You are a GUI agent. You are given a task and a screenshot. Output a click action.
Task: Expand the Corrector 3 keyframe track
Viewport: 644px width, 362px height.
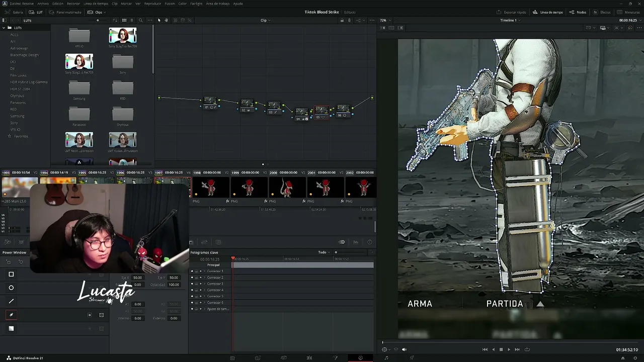tap(204, 284)
